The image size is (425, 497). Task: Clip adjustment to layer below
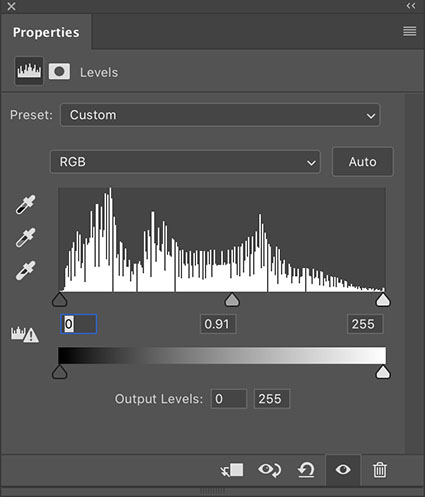[232, 470]
